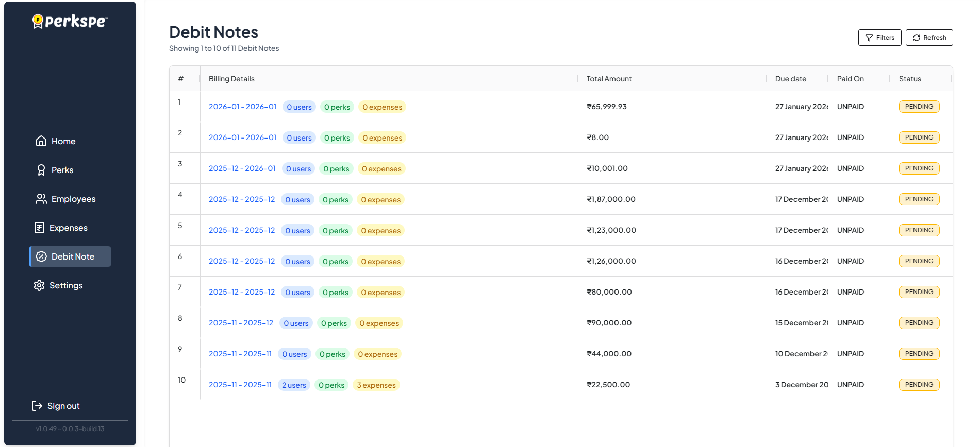Select the 0 perks badge in row 1
The image size is (980, 447).
pyautogui.click(x=337, y=107)
